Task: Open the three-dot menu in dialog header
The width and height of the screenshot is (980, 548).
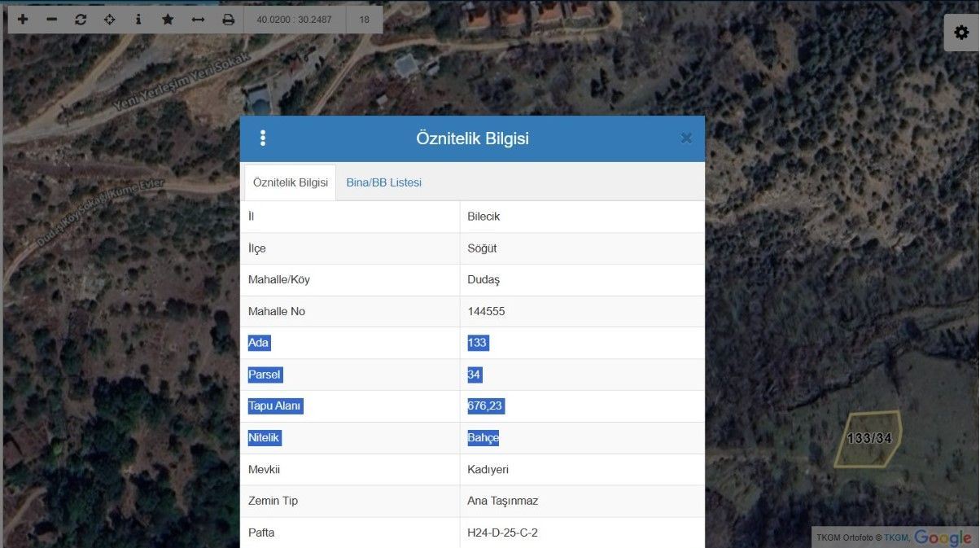Action: 262,138
